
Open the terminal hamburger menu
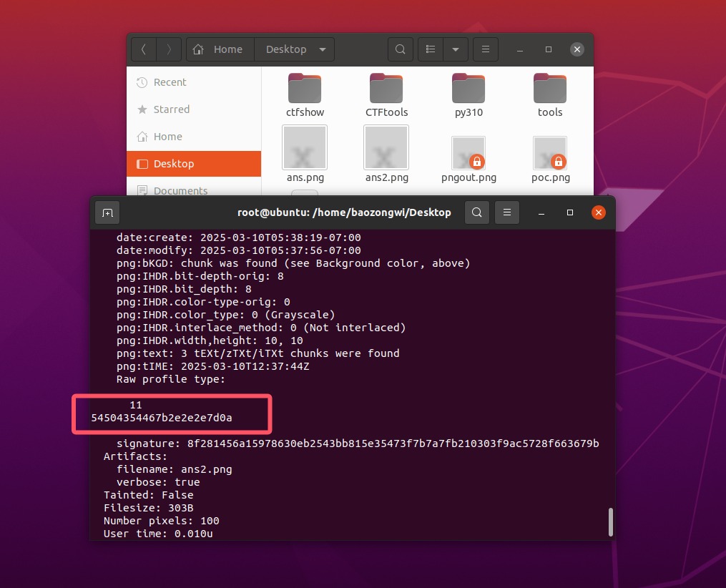point(507,212)
